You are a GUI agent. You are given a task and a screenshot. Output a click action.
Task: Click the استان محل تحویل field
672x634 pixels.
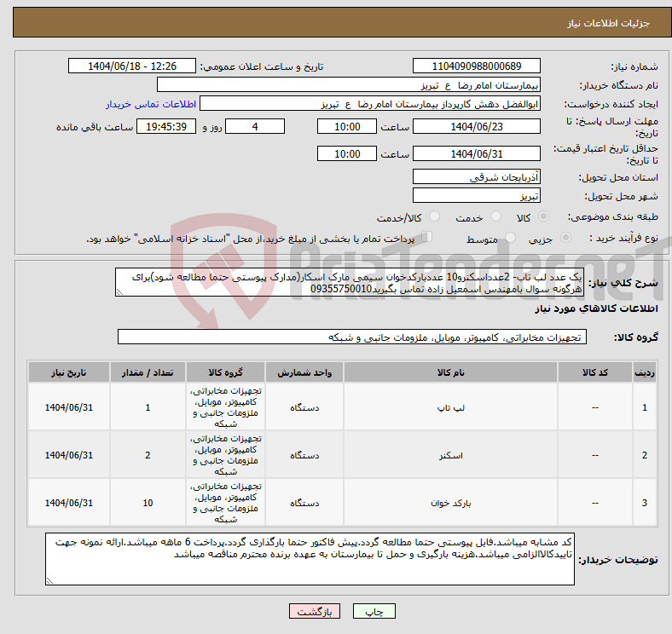476,177
